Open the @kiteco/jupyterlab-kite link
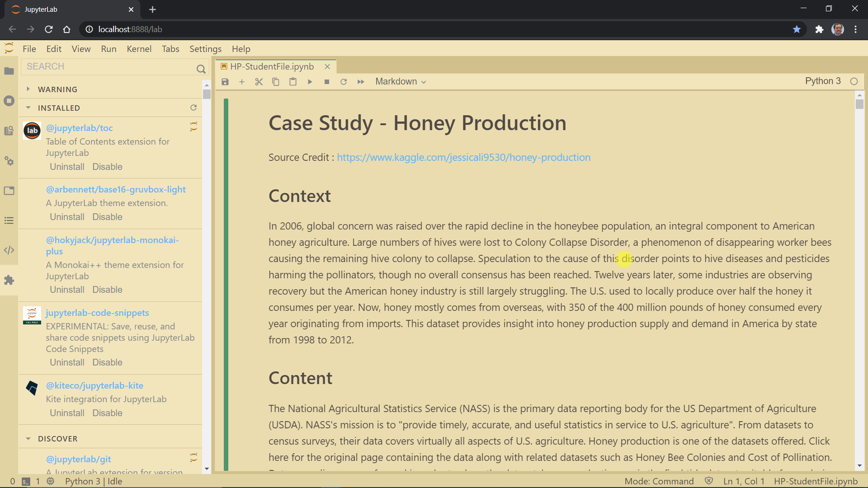 (x=94, y=385)
